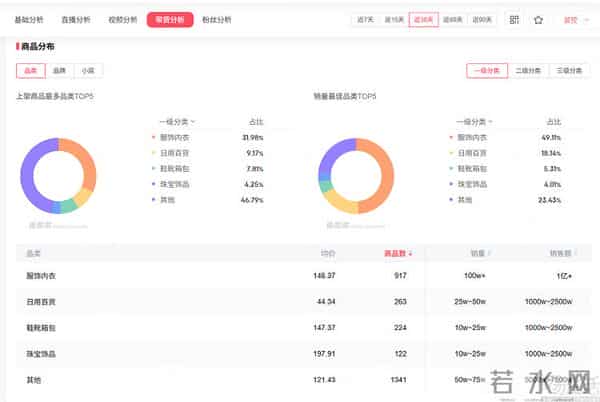The height and width of the screenshot is (402, 600).
Task: Click the orange segment of best-sales donut chart
Action: pos(386,176)
